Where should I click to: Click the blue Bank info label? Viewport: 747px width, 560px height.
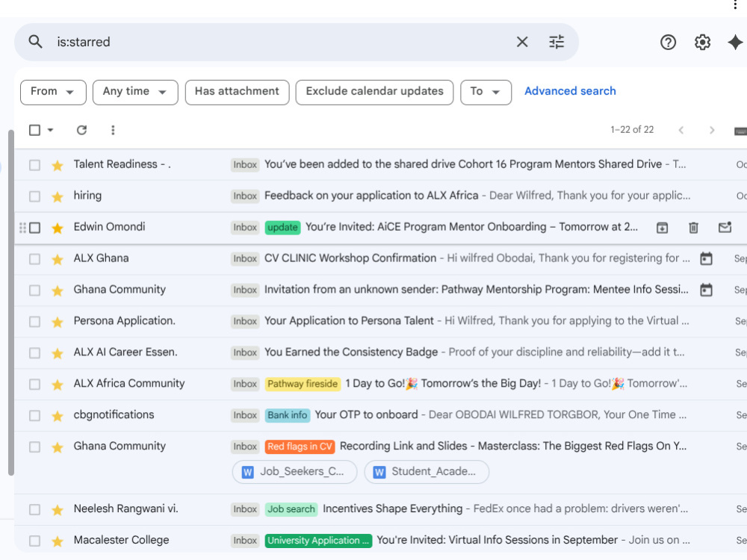(x=288, y=415)
